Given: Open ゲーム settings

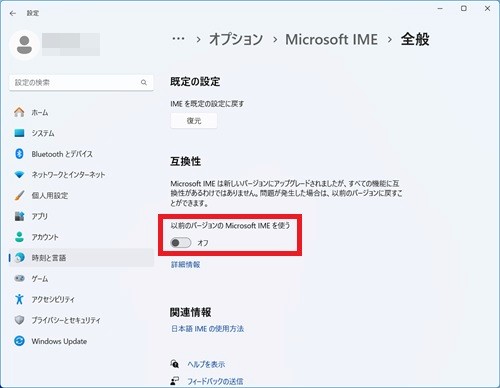Looking at the screenshot, I should (x=81, y=278).
